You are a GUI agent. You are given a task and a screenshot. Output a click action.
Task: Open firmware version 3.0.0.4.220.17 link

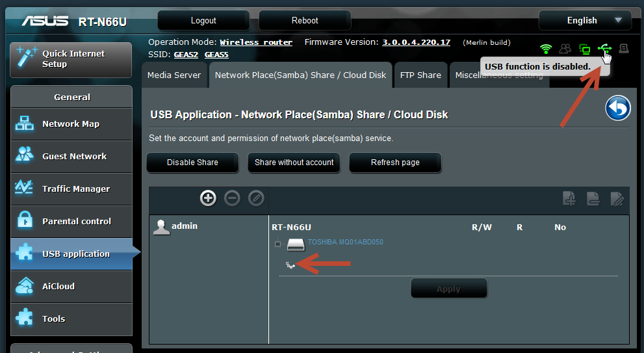[x=416, y=42]
